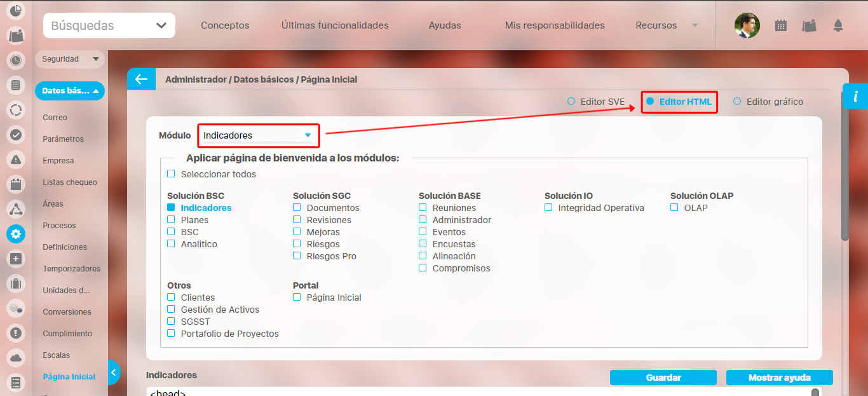
Task: Open the Mis responsabilidades menu
Action: tap(554, 26)
